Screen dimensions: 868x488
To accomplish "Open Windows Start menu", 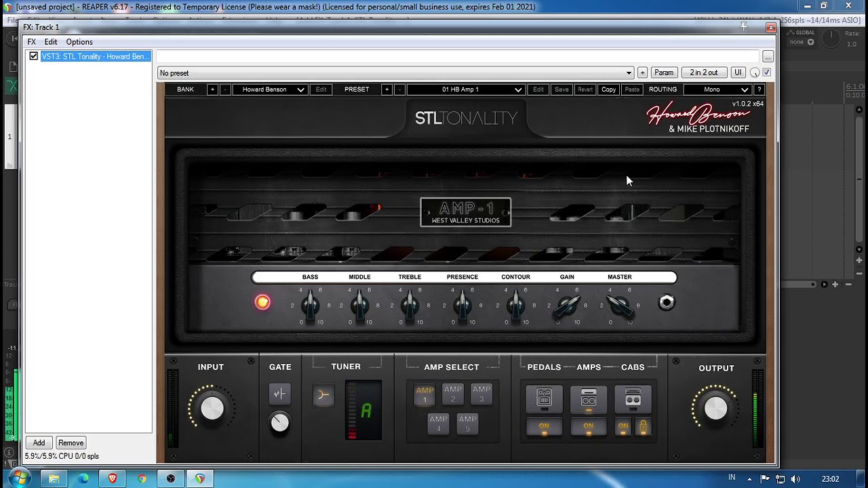I will (18, 479).
